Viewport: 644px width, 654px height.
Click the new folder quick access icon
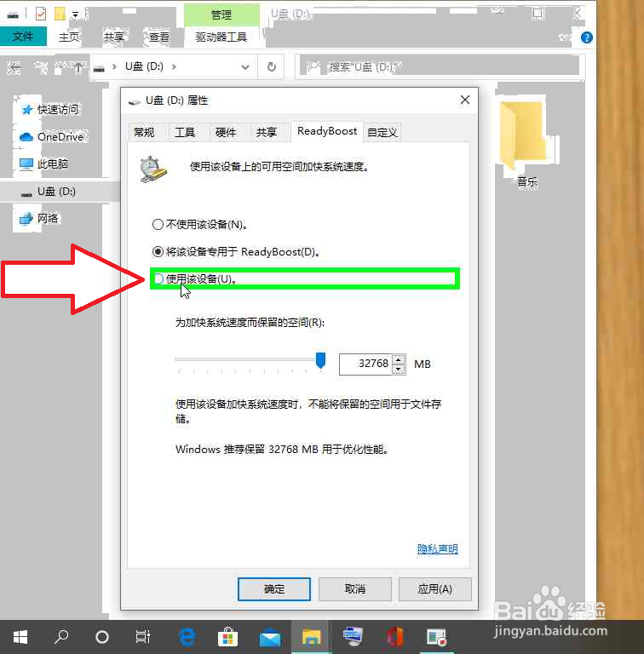[60, 14]
